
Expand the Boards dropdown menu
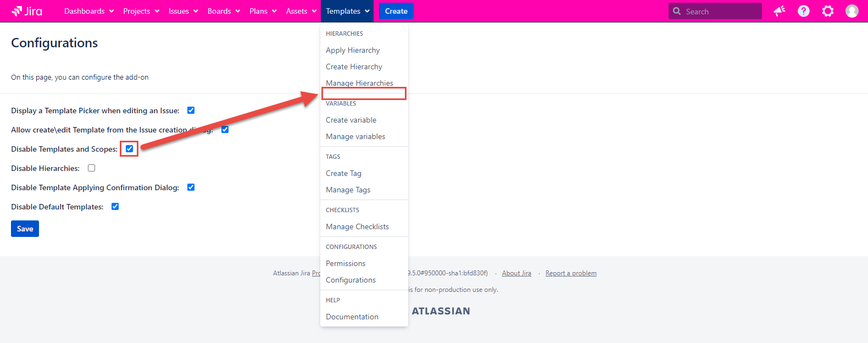click(x=224, y=11)
